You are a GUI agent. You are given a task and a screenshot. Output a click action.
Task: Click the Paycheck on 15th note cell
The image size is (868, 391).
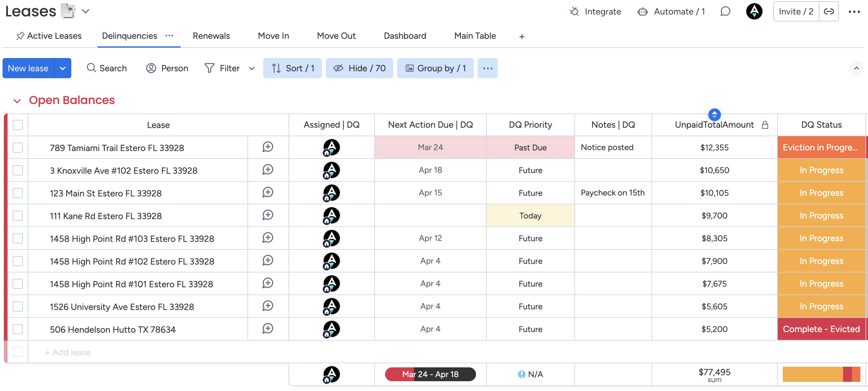(613, 193)
